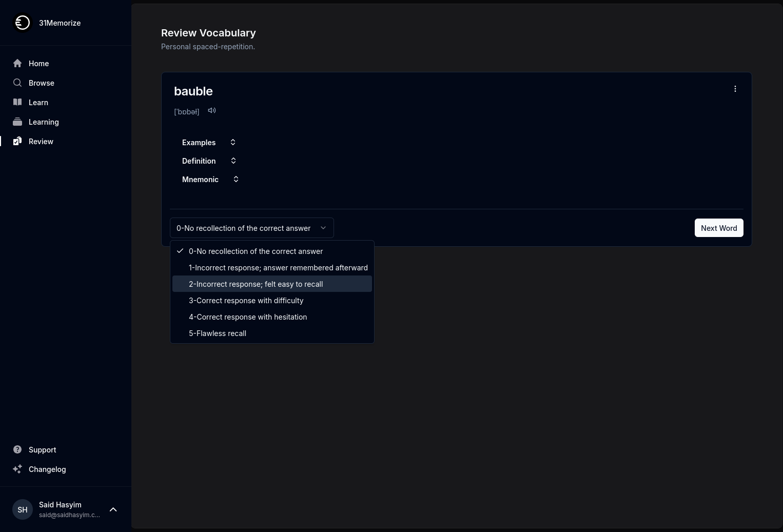The width and height of the screenshot is (783, 532).
Task: Click the Learn book icon
Action: [17, 102]
